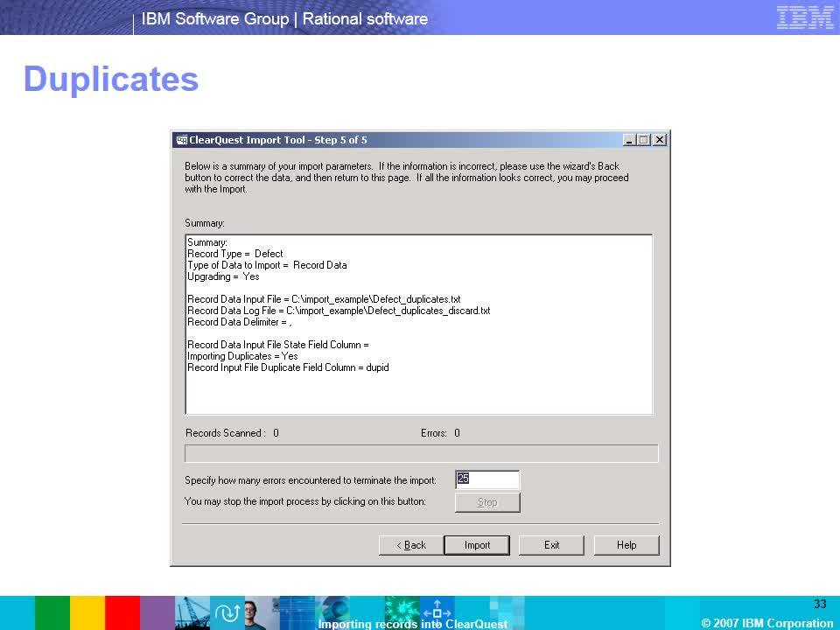Click the 'Records Scanned : 0' counter
Screen dimensions: 840x630
pyautogui.click(x=232, y=433)
